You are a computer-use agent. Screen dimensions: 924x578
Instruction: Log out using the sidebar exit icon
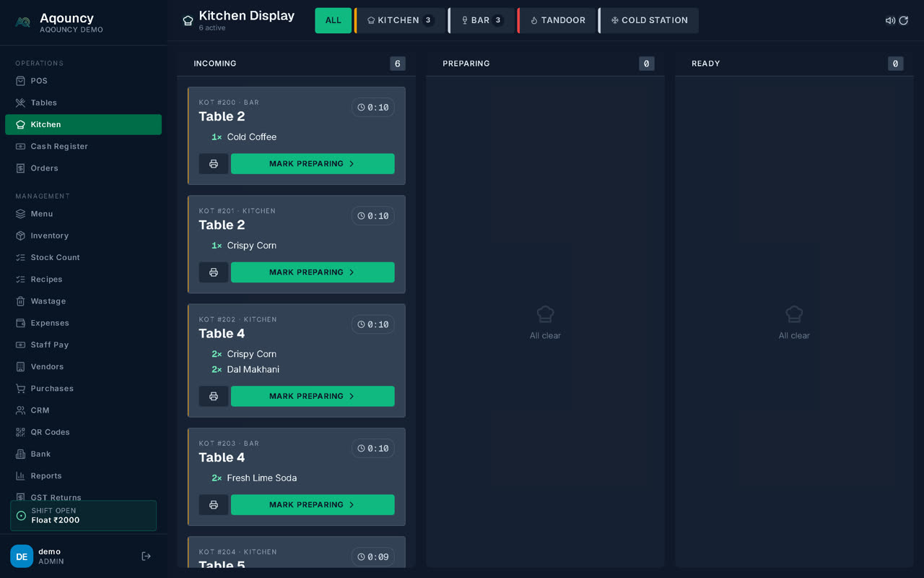(x=146, y=556)
